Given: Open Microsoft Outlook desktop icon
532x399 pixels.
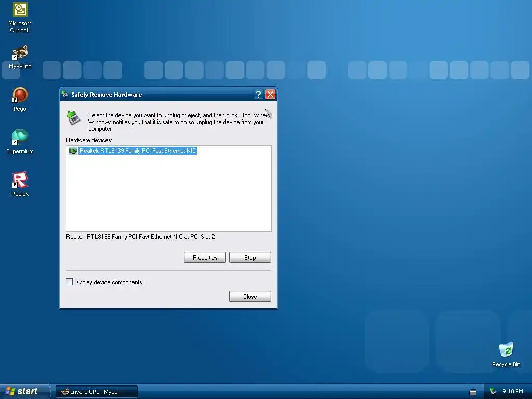Looking at the screenshot, I should point(20,18).
